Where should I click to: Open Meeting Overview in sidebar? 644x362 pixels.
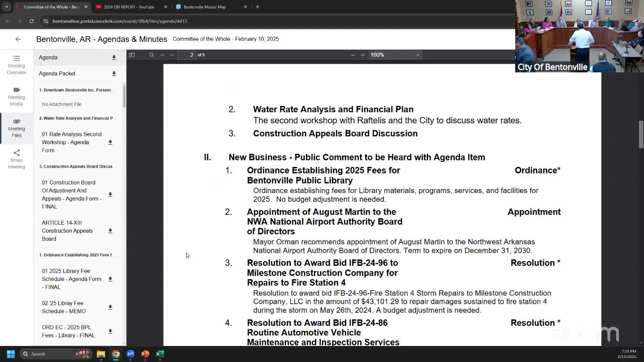pos(17,65)
